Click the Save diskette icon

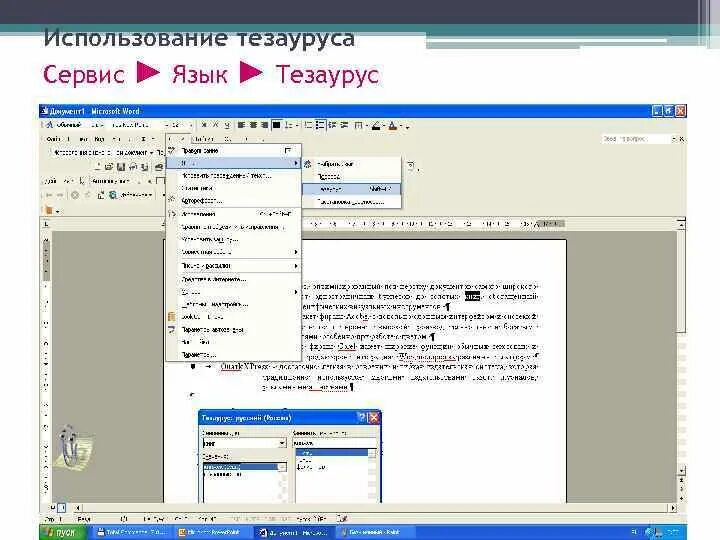[x=121, y=167]
